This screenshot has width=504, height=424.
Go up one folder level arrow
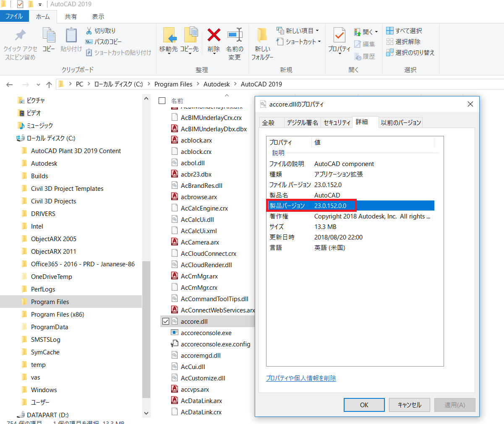[49, 84]
